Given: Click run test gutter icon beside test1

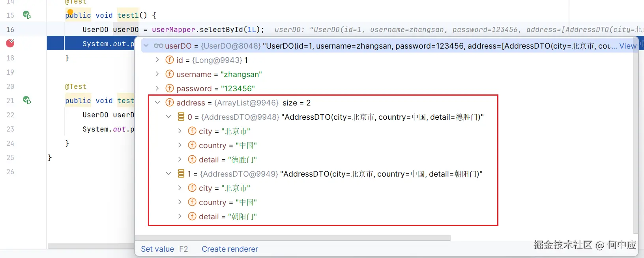Looking at the screenshot, I should tap(27, 15).
